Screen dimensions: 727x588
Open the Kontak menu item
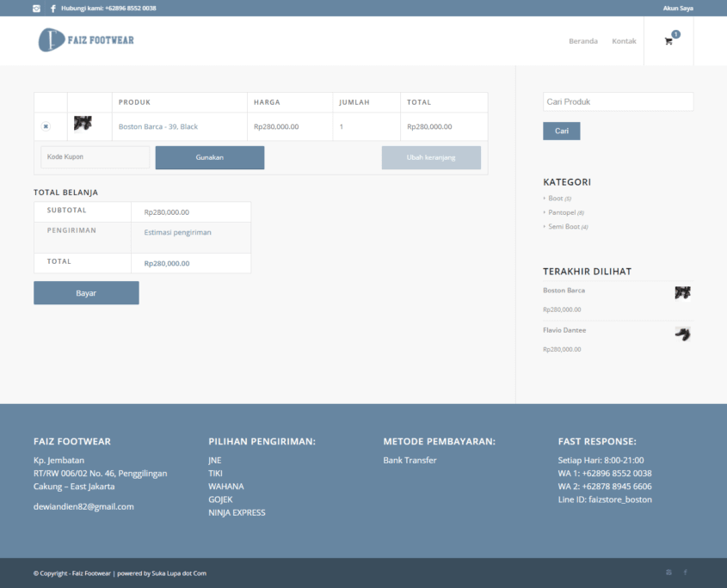624,41
